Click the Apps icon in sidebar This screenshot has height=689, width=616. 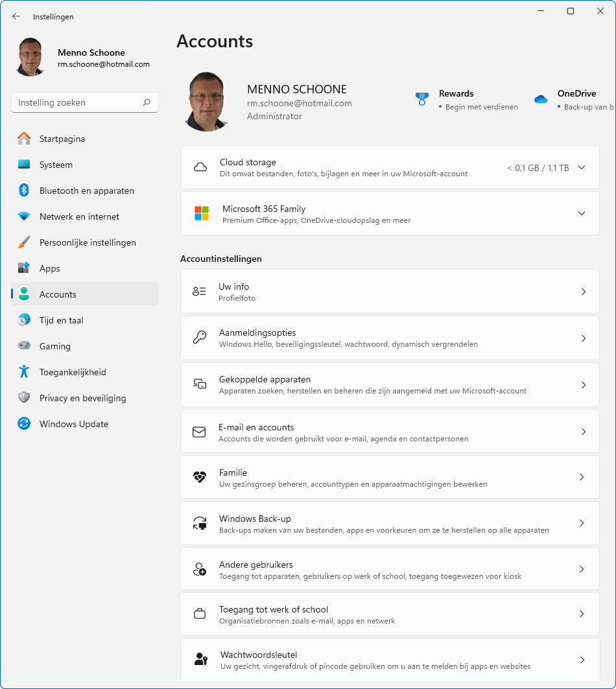(24, 268)
